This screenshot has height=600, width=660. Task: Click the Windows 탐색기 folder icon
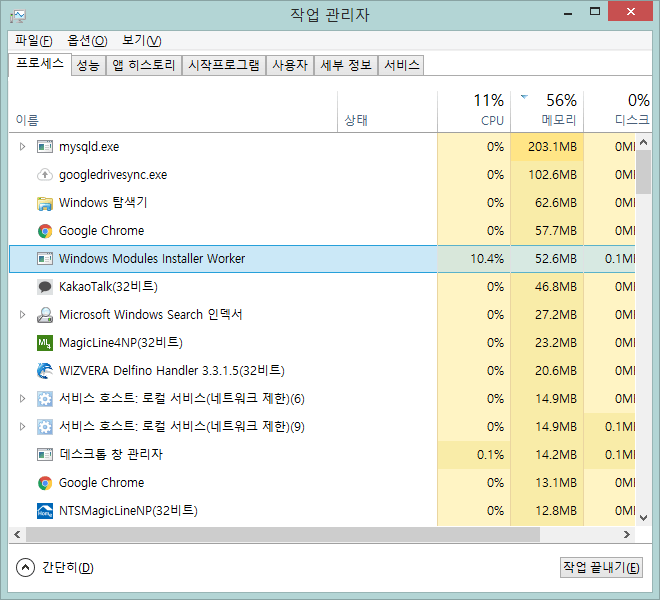click(45, 203)
